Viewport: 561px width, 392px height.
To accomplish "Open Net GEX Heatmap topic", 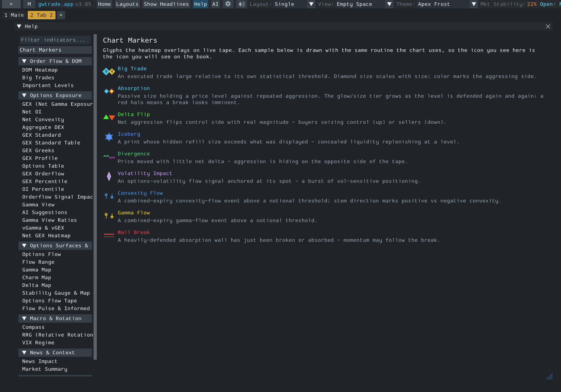I will [x=46, y=236].
